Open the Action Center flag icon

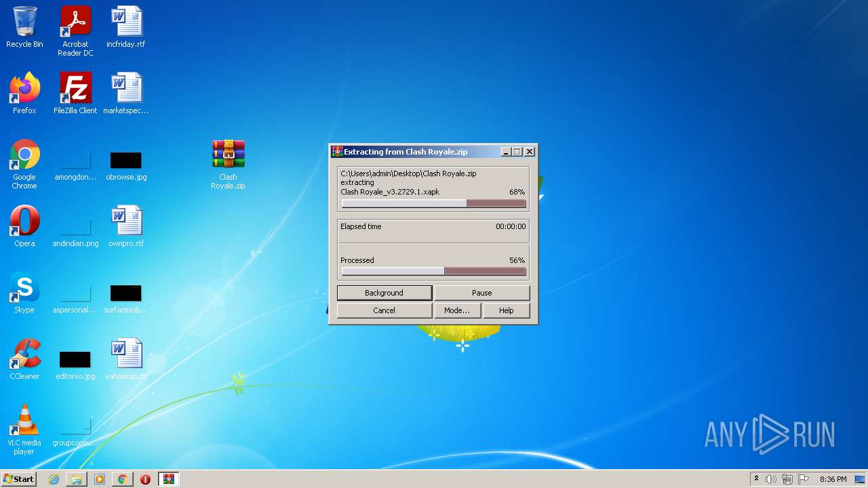tap(804, 479)
